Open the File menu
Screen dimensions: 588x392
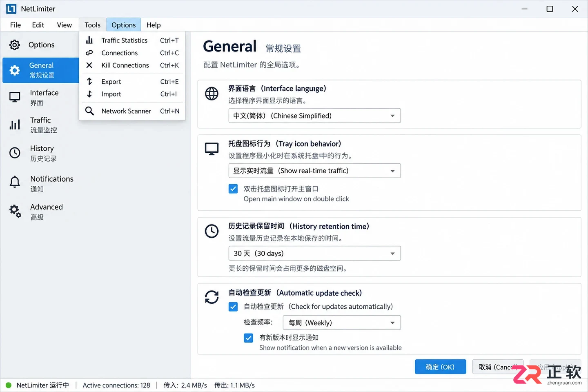coord(16,25)
